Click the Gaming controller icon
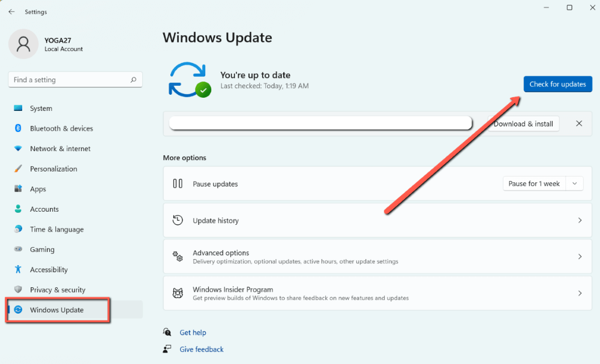 pyautogui.click(x=18, y=249)
